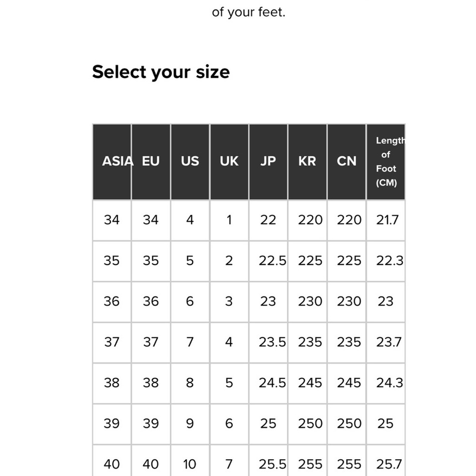Click the UK column header
This screenshot has width=476, height=476.
click(229, 162)
